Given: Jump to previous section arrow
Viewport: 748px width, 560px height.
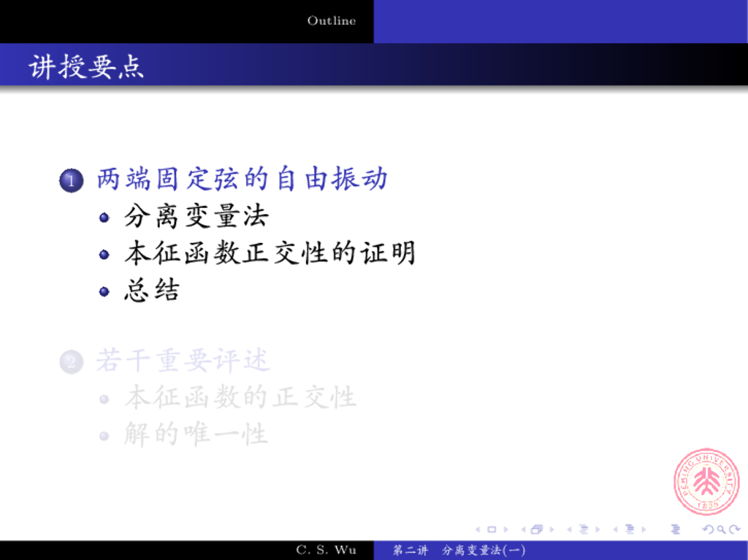Looking at the screenshot, I should click(x=615, y=529).
